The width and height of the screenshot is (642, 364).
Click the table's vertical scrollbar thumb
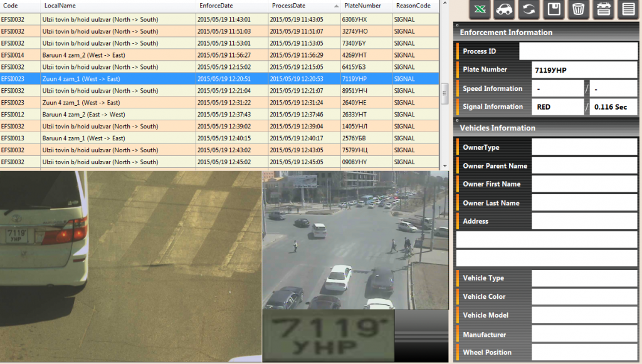click(x=445, y=93)
